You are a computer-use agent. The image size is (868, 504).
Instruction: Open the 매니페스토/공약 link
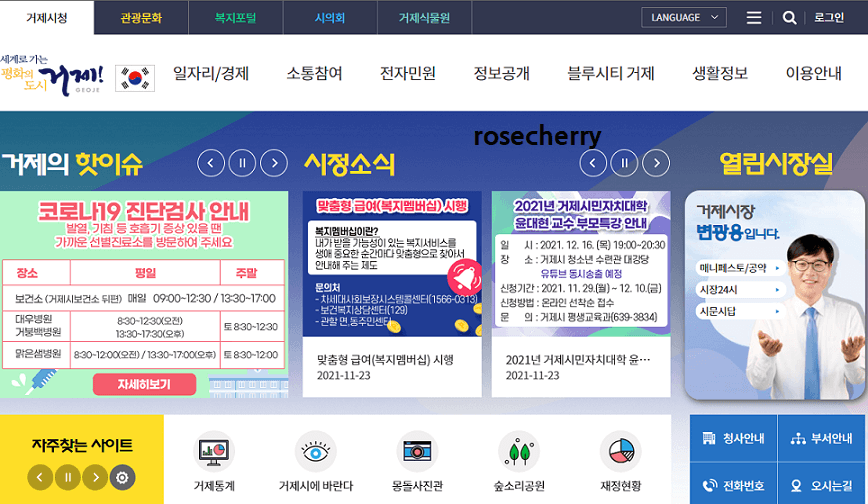[740, 268]
